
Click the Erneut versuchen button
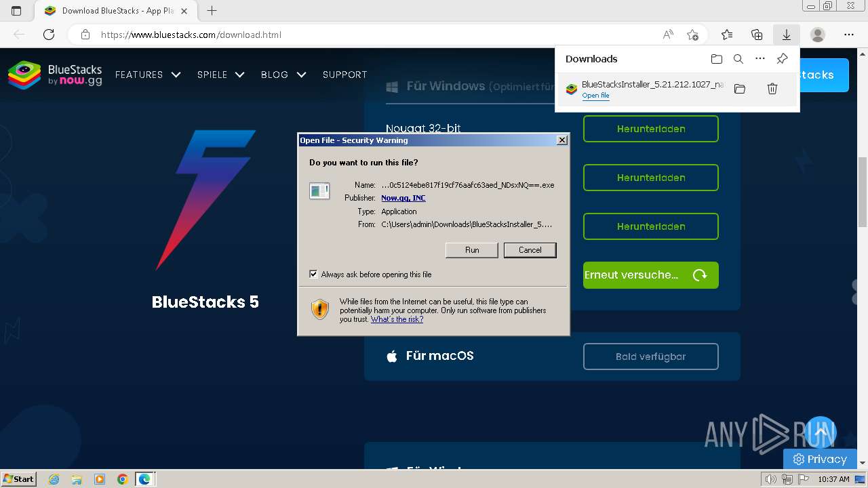click(651, 275)
